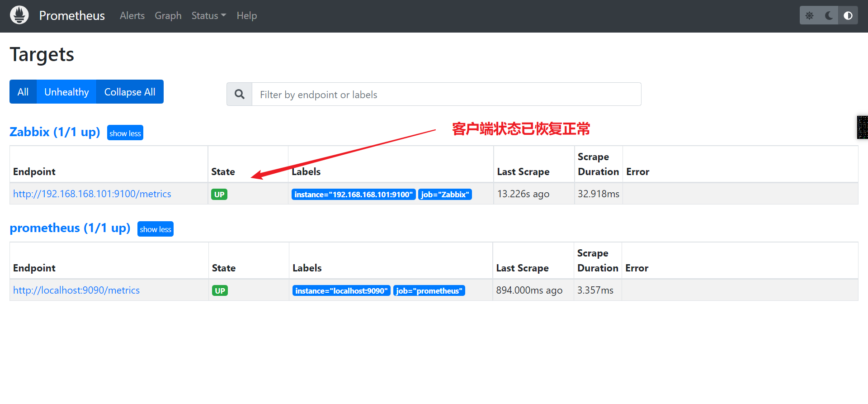Click the Last Scrape header in prometheus table
The width and height of the screenshot is (868, 404).
pyautogui.click(x=523, y=268)
